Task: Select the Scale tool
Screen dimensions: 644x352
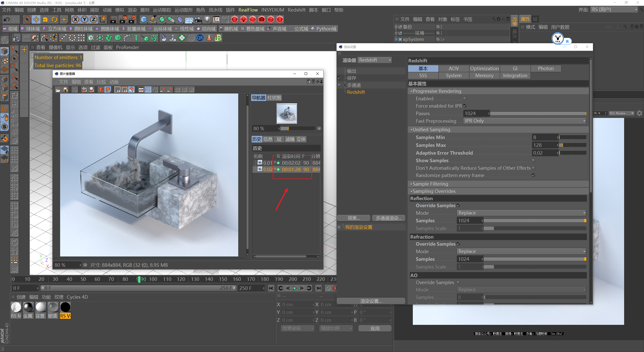Action: click(45, 19)
